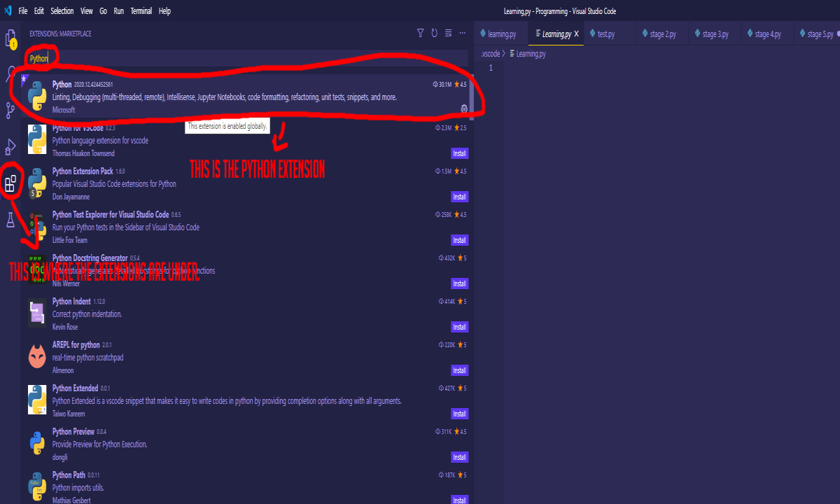
Task: Install the Python Preview extension
Action: [x=459, y=457]
